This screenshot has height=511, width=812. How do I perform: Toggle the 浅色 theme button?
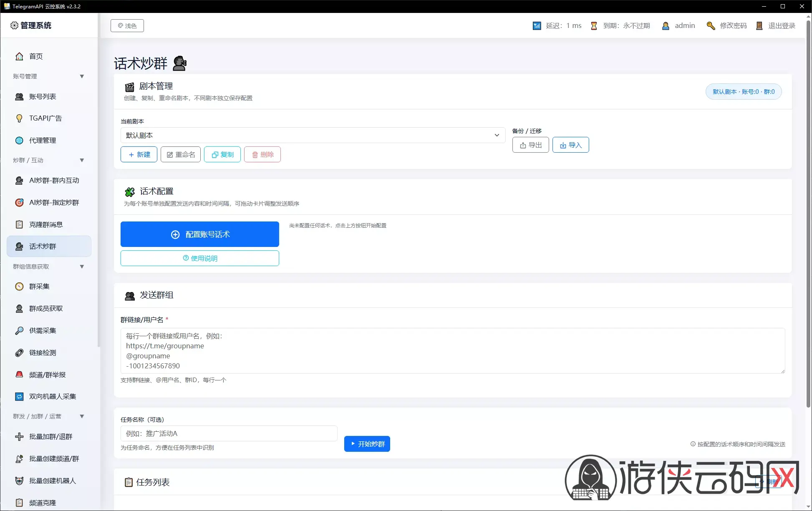click(x=127, y=25)
